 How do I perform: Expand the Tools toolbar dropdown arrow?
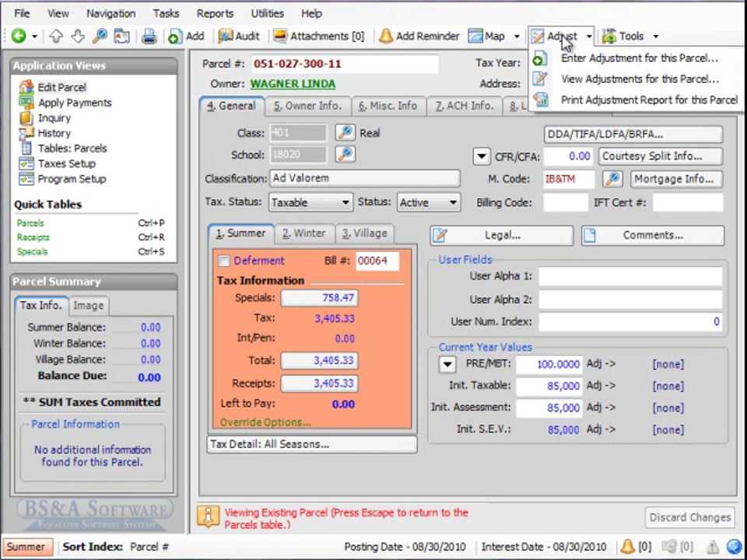pyautogui.click(x=655, y=37)
